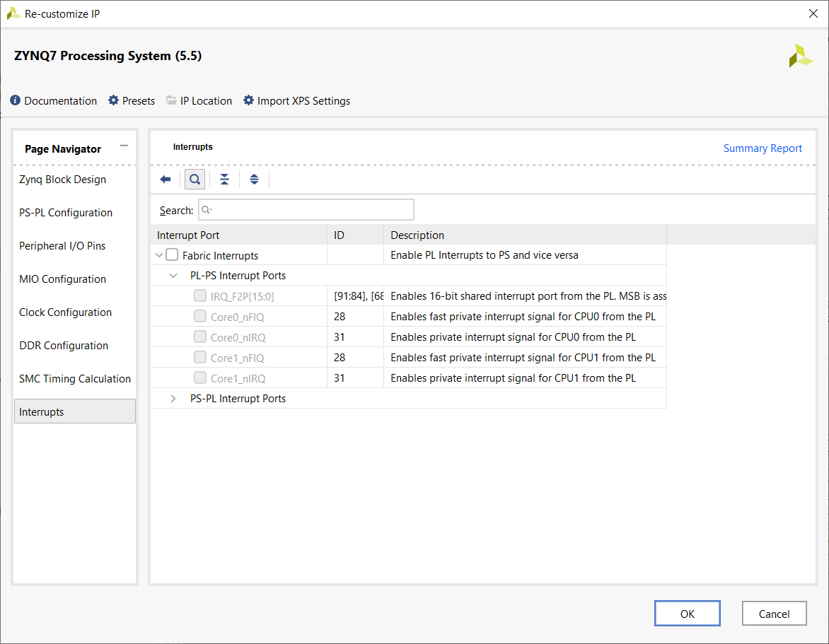Click the IP Location folder icon
The height and width of the screenshot is (644, 829).
pos(171,100)
